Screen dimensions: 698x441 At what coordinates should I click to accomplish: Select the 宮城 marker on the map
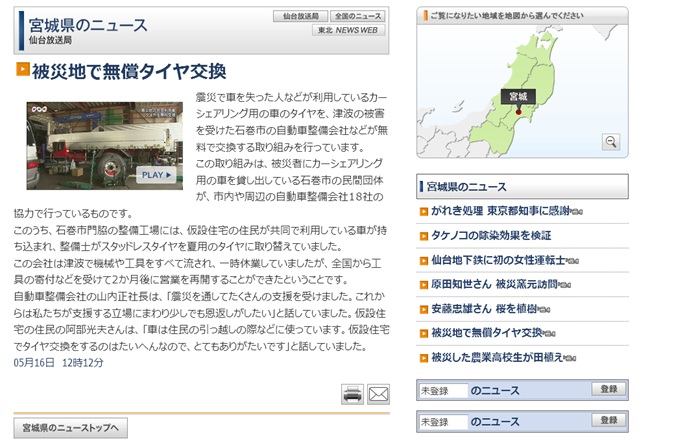coord(519,112)
